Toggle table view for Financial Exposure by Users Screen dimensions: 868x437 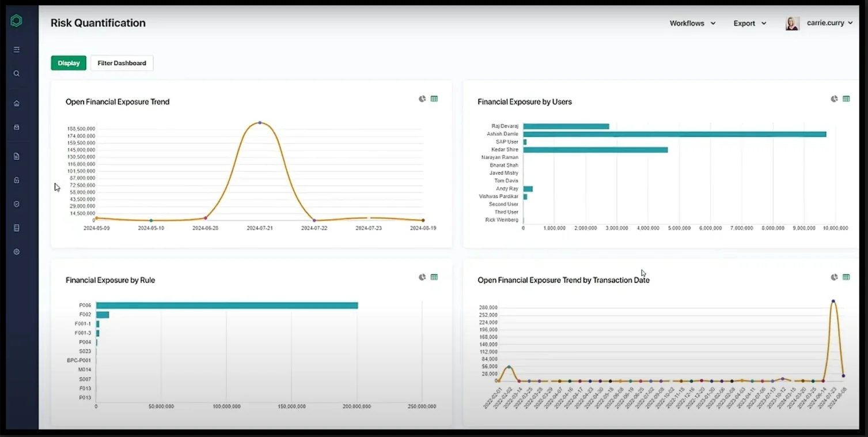coord(846,99)
